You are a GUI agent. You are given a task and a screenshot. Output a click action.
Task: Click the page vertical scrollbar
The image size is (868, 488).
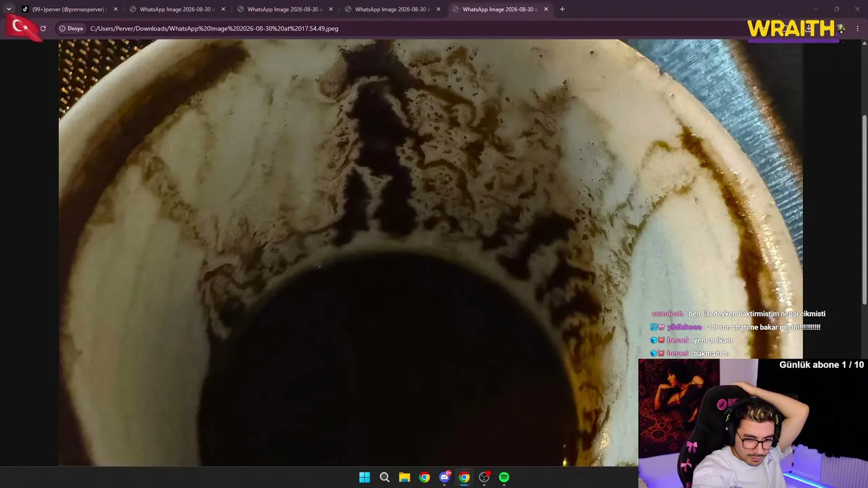(x=864, y=210)
